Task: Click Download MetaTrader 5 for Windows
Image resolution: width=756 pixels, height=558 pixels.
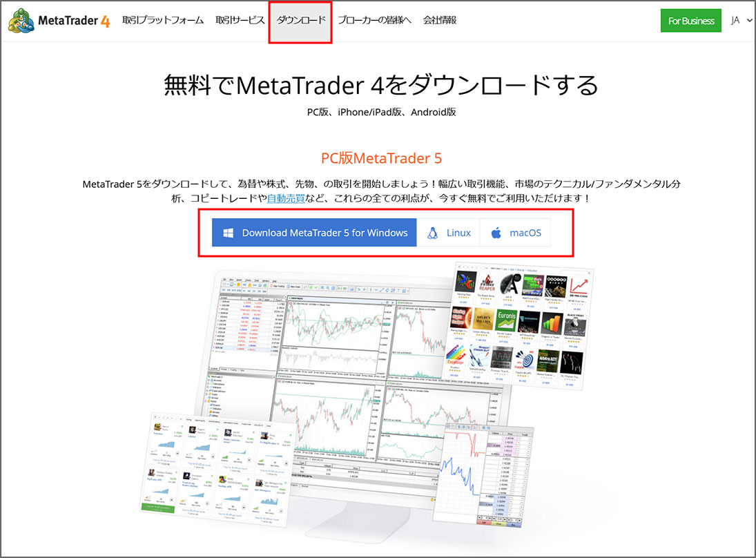Action: tap(314, 233)
